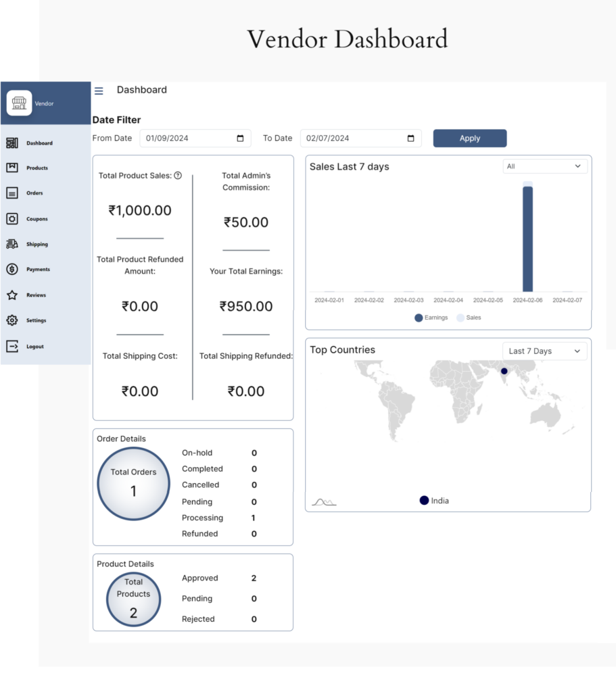Toggle the sidebar with the hamburger icon
Image resolution: width=616 pixels, height=692 pixels.
coord(99,91)
